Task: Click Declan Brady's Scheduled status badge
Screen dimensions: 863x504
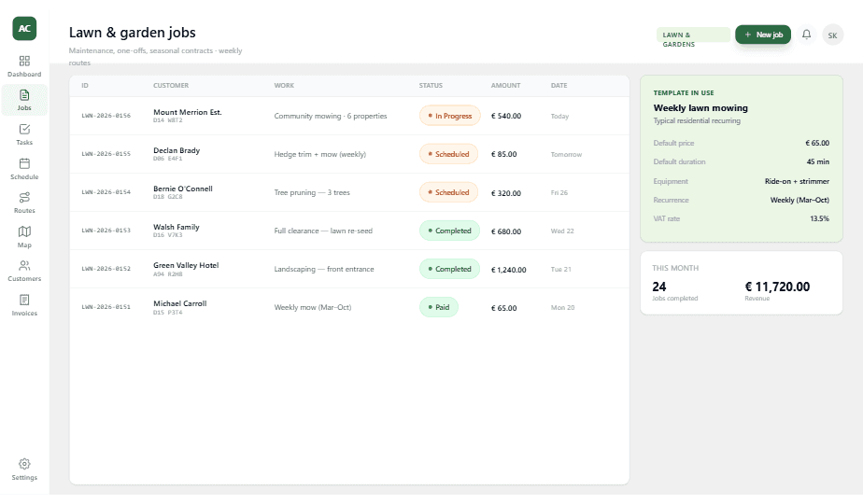Action: coord(448,154)
